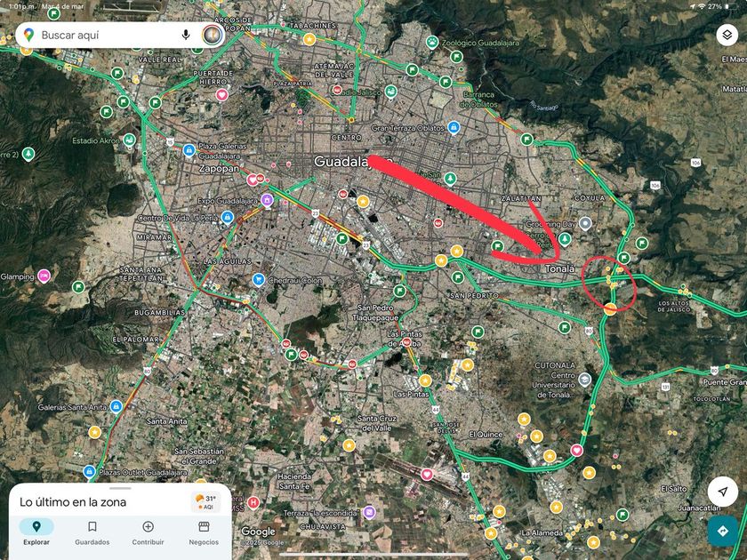The image size is (747, 560).
Task: Tap the 31° weather AQI badge
Action: (207, 502)
